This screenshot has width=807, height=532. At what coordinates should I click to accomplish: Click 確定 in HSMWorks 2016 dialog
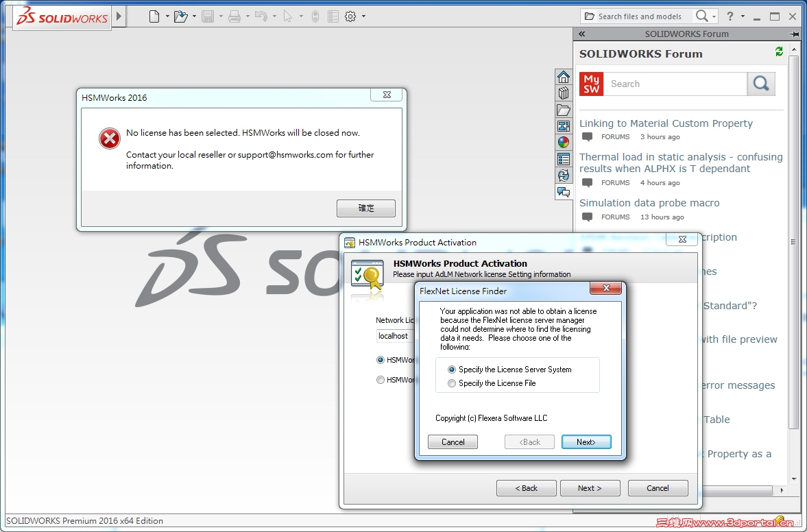click(366, 208)
